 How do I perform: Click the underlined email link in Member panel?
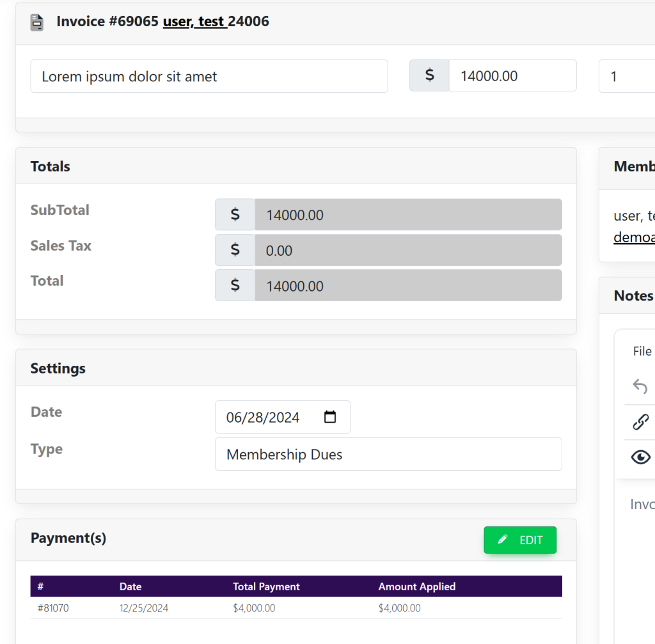point(633,237)
